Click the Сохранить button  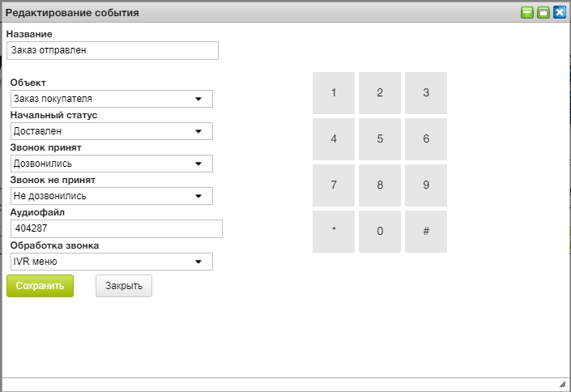point(40,286)
